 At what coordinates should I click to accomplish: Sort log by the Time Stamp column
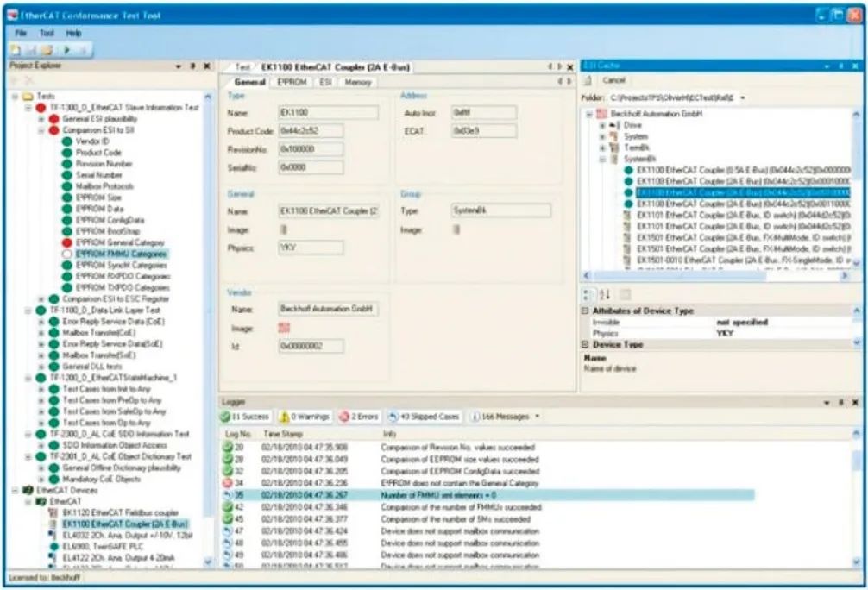coord(283,434)
